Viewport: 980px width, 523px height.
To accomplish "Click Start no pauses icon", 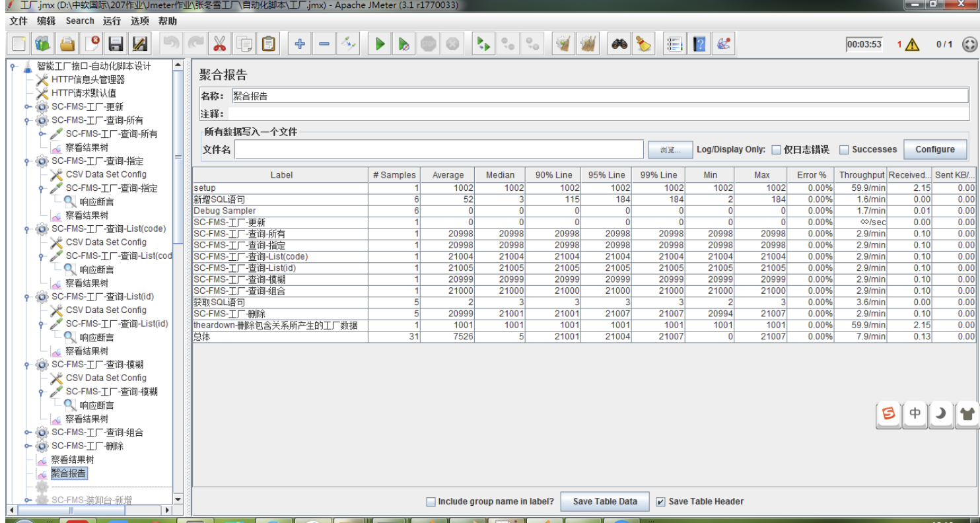I will (x=403, y=44).
